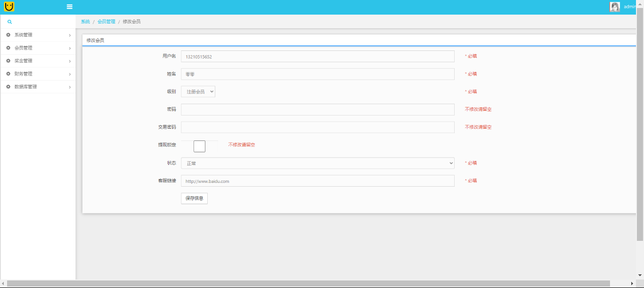This screenshot has height=288, width=644.
Task: Toggle the hamburger sidebar menu icon
Action: coord(69,7)
